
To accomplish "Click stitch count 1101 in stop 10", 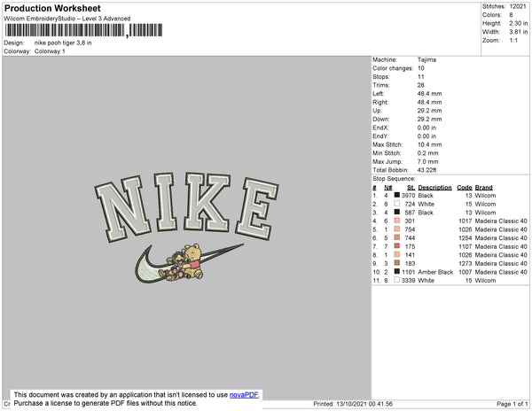I will tap(409, 272).
